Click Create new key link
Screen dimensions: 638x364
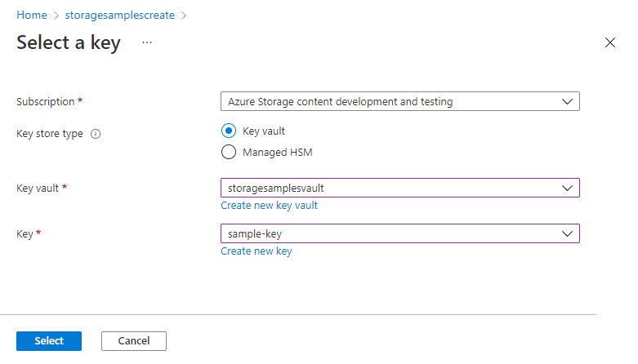(256, 251)
